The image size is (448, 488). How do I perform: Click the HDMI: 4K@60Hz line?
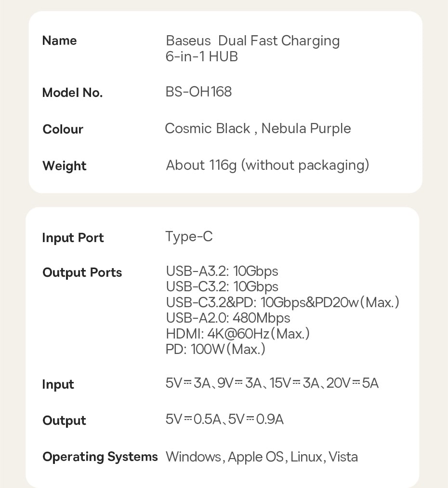coord(237,334)
